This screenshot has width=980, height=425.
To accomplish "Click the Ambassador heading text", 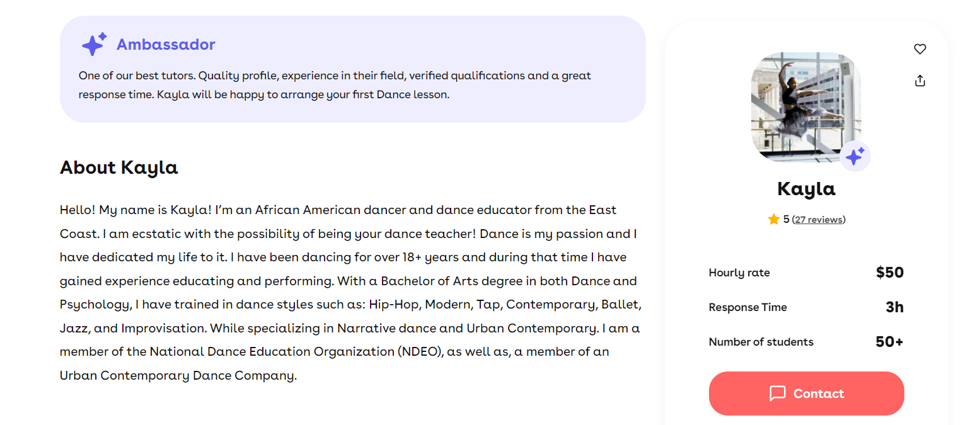I will (x=166, y=45).
